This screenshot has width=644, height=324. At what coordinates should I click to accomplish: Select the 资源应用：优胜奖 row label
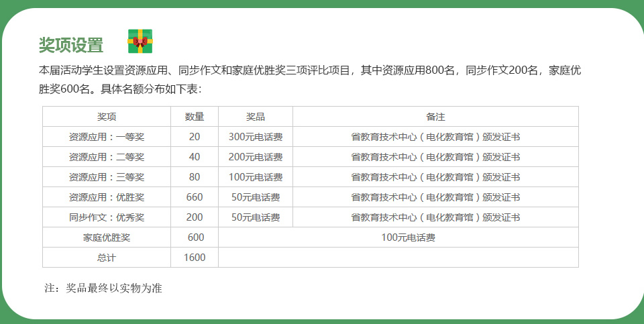point(107,197)
